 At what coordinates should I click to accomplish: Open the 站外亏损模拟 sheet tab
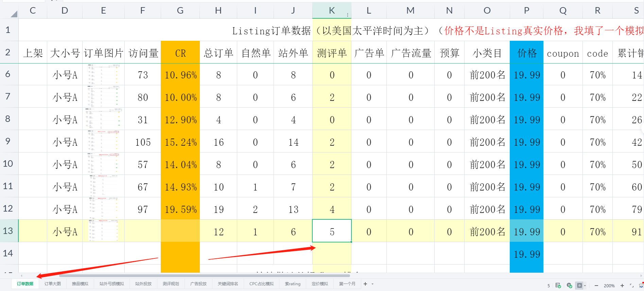[x=111, y=284]
